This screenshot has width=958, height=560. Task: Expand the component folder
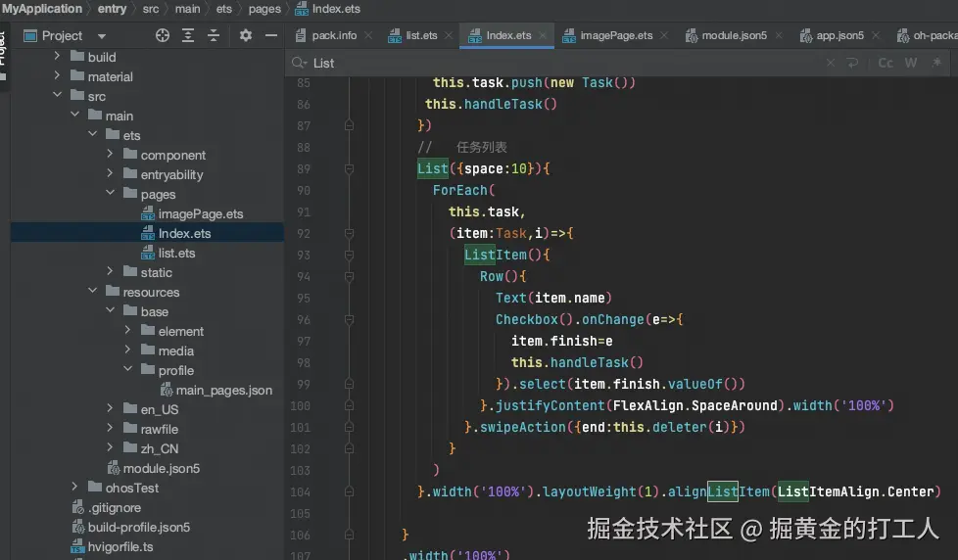[x=110, y=154]
